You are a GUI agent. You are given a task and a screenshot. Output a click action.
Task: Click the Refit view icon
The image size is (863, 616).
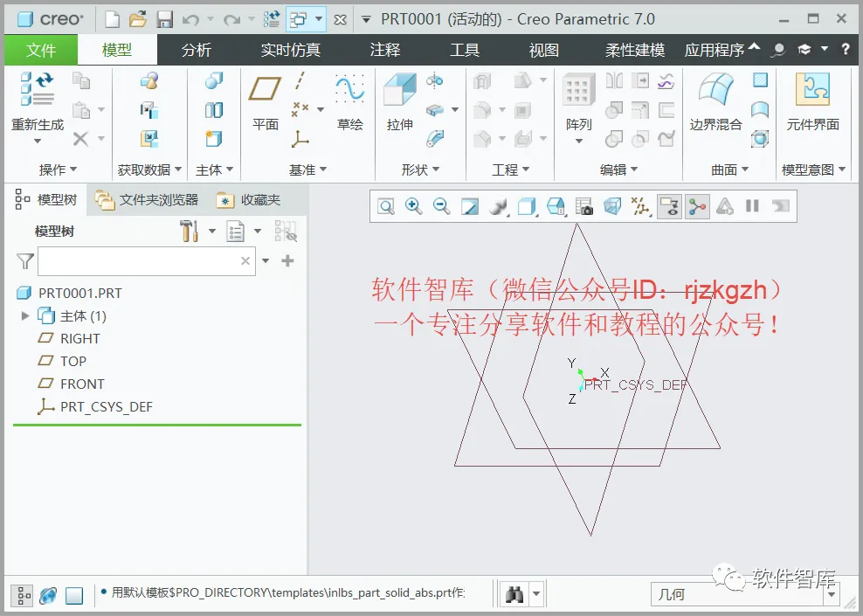[386, 207]
